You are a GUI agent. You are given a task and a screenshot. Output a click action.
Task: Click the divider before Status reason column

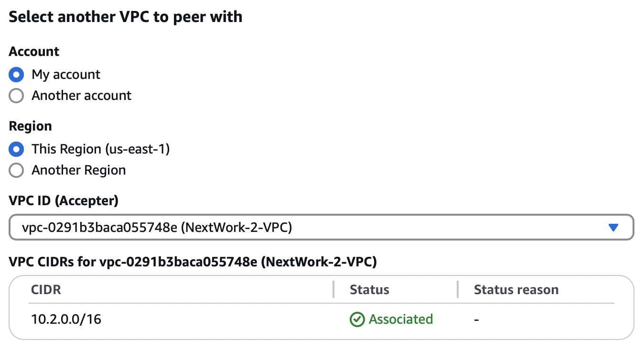(458, 289)
